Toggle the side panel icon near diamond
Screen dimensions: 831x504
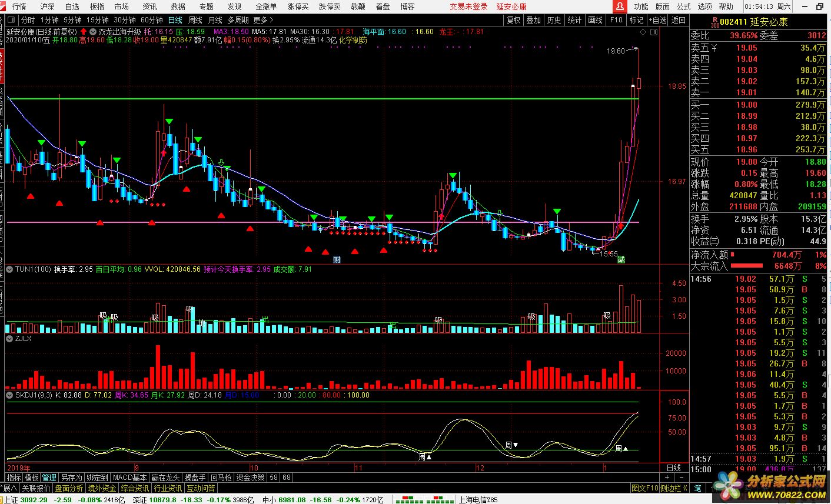[x=654, y=32]
